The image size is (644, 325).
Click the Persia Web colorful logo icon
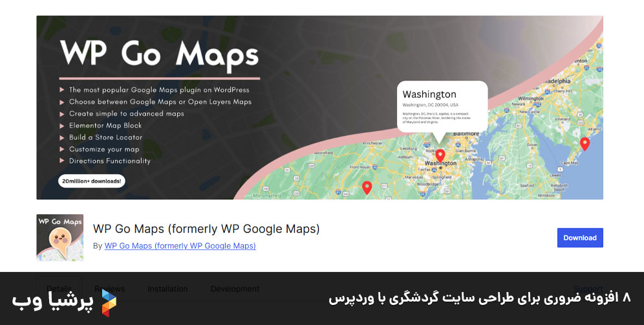point(109,302)
